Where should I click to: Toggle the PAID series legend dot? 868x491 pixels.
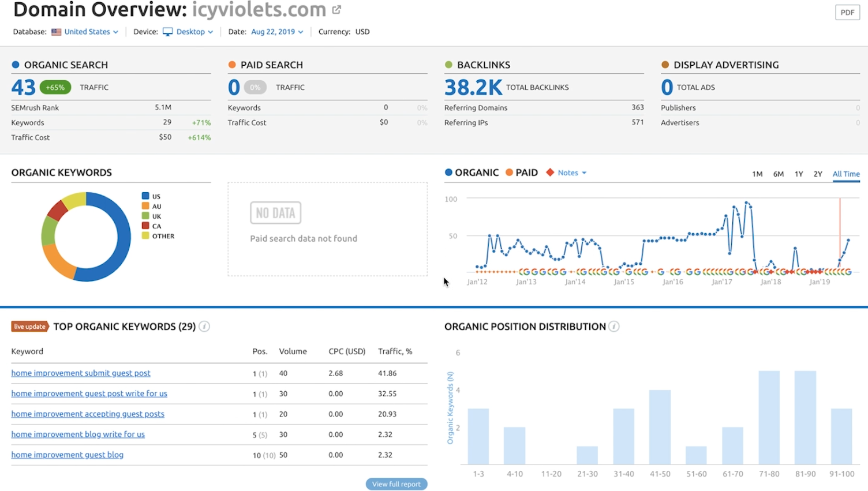click(509, 172)
